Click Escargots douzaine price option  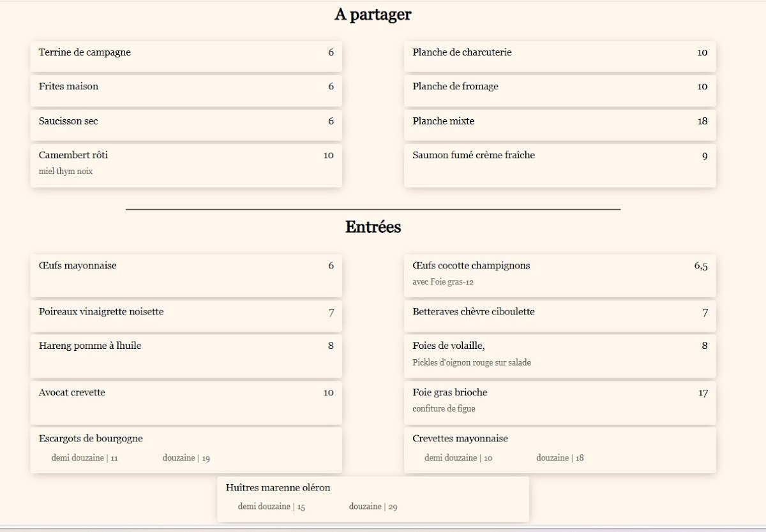pyautogui.click(x=186, y=458)
